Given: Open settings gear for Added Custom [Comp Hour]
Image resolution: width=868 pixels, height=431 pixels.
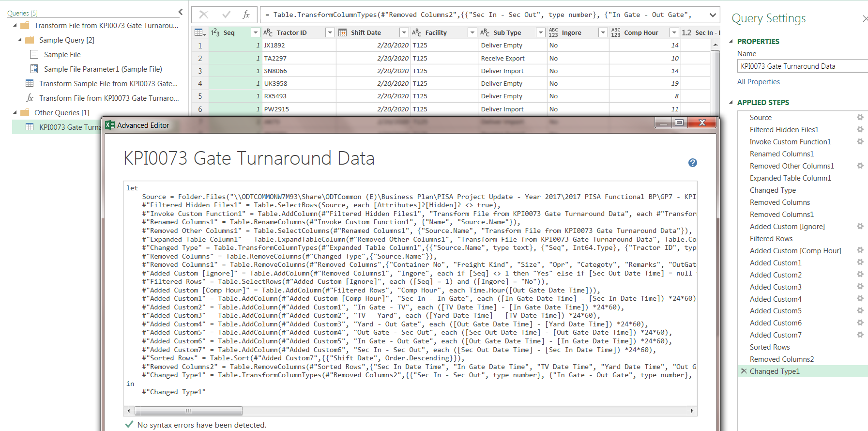Looking at the screenshot, I should coord(860,250).
